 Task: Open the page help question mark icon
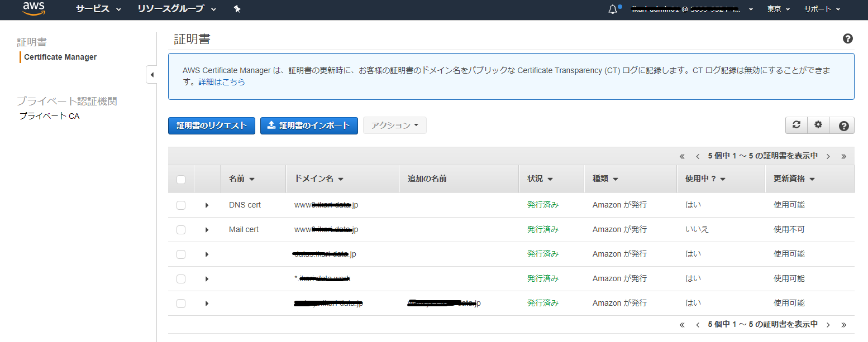click(847, 38)
